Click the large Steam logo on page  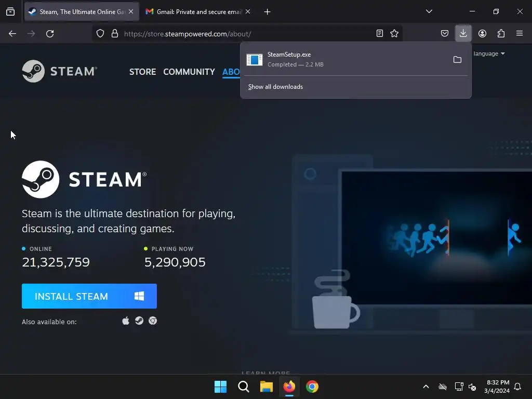coord(84,179)
